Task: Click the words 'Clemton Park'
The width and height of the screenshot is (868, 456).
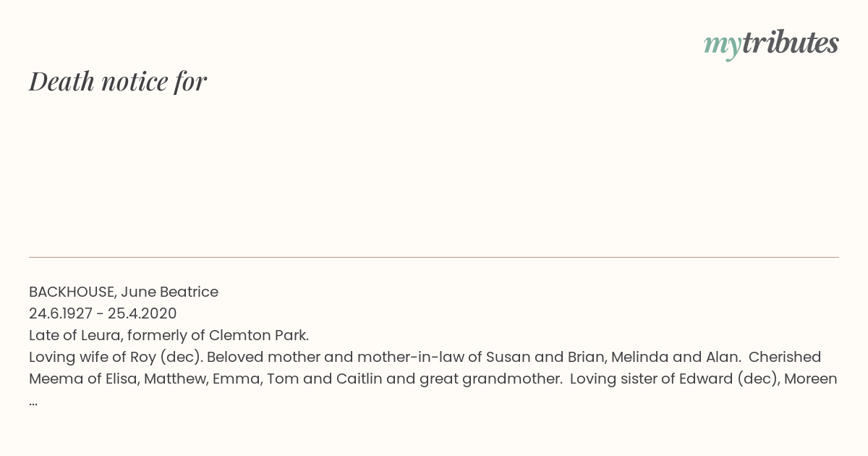Action: [258, 335]
